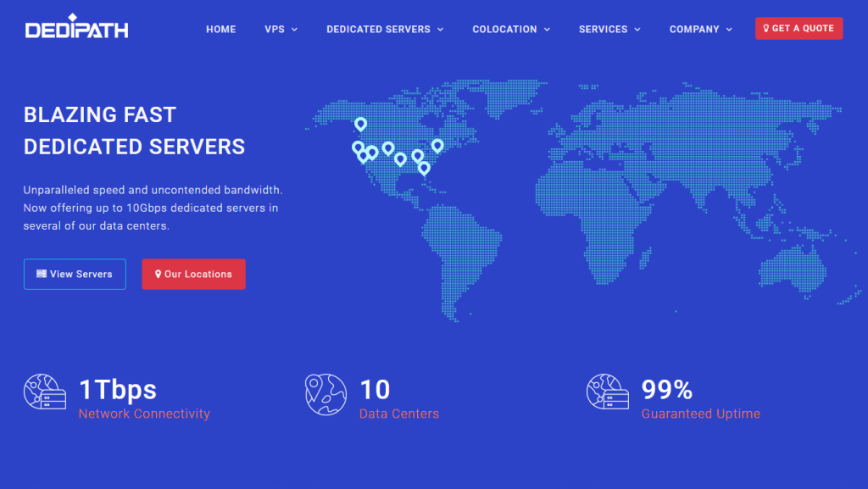Expand the VPS dropdown chevron

click(x=294, y=30)
